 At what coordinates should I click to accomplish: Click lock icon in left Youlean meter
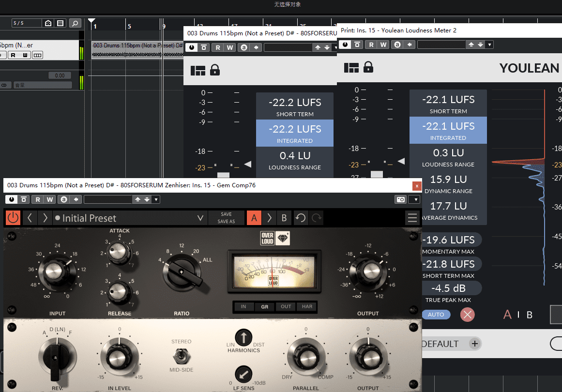coord(215,70)
